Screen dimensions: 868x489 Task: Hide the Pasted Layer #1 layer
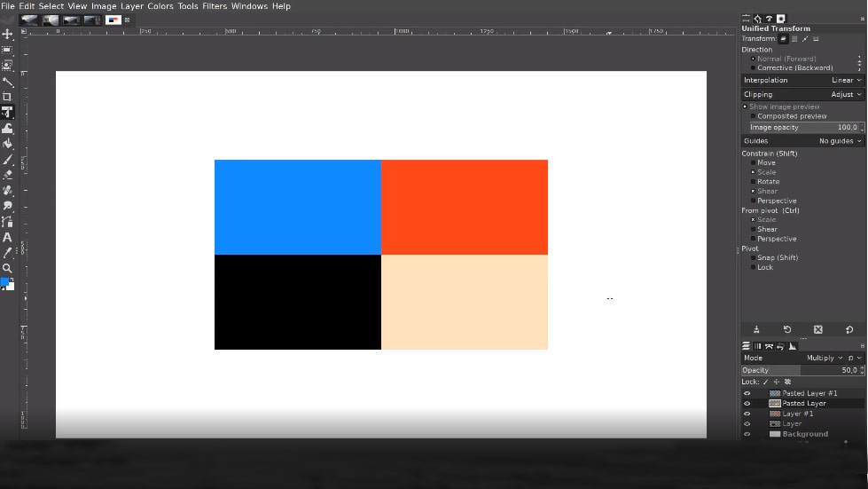747,393
